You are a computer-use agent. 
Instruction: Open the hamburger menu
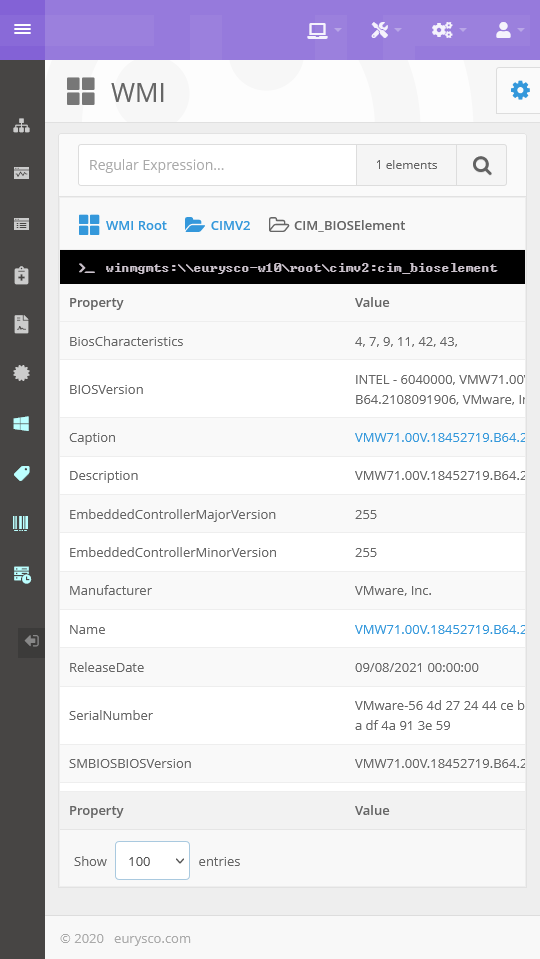point(22,29)
